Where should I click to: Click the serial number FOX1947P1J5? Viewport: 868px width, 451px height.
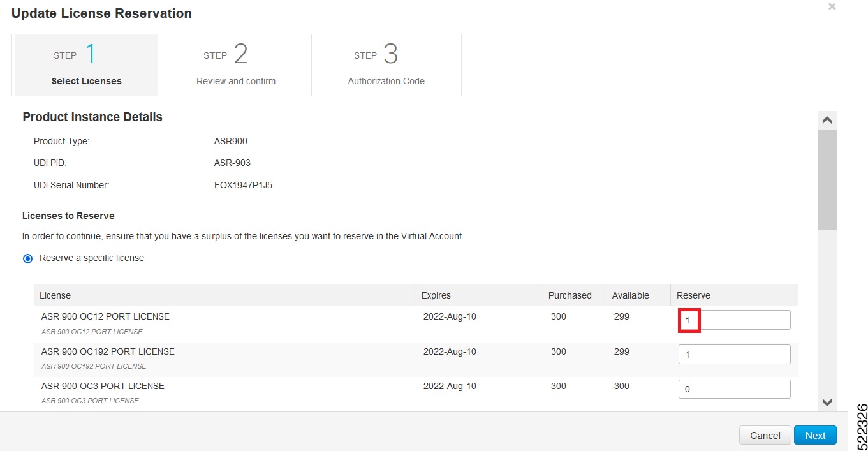click(243, 185)
